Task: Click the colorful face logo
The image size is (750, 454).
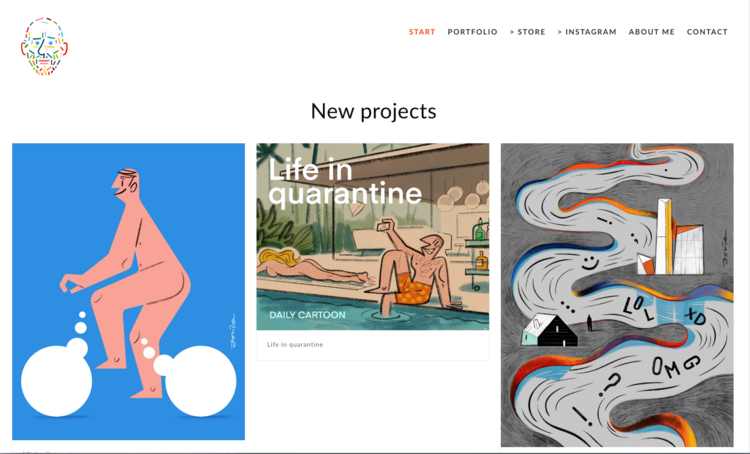Action: (x=44, y=46)
